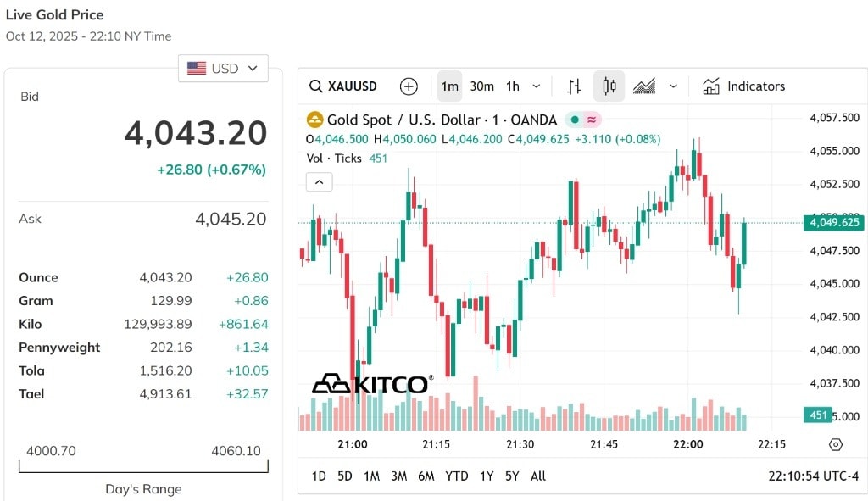Select the candlestick chart style icon

(609, 86)
